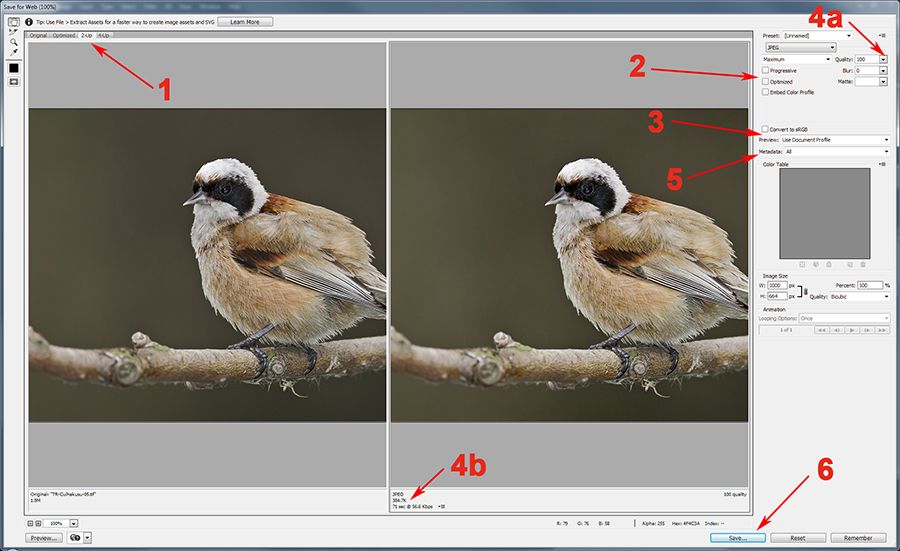
Task: Select the Hand tool icon
Action: [x=13, y=22]
